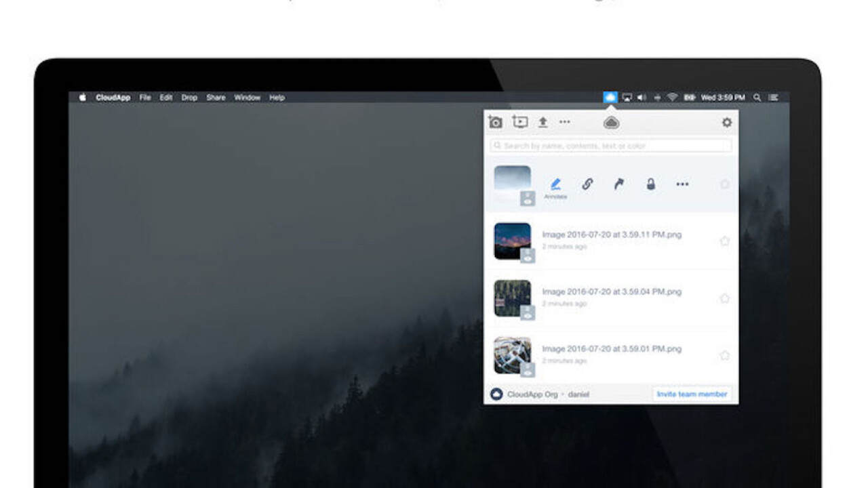Open the Share menu in the menu bar
This screenshot has width=868, height=488.
[216, 98]
